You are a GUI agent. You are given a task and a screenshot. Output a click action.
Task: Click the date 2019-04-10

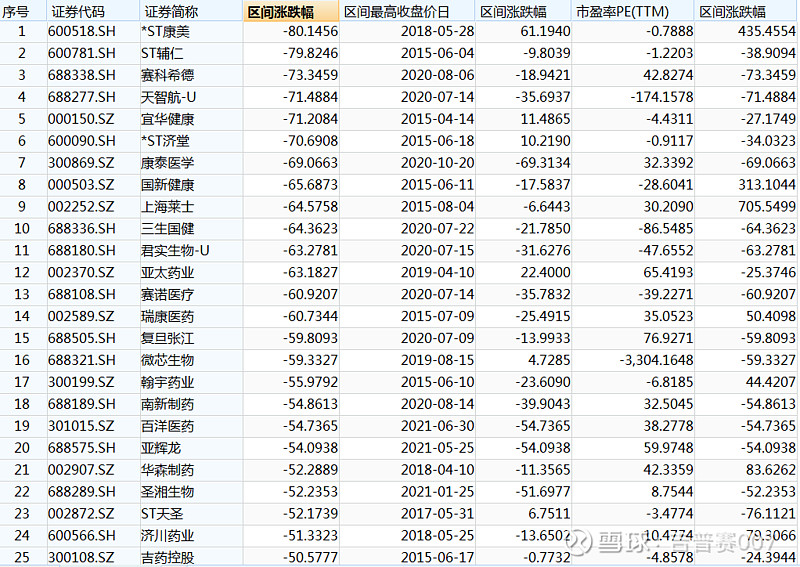[x=437, y=273]
